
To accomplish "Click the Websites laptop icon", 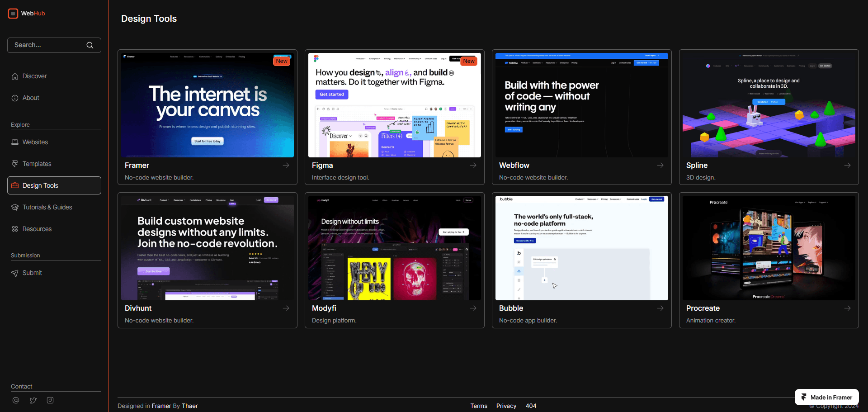I will [x=15, y=142].
